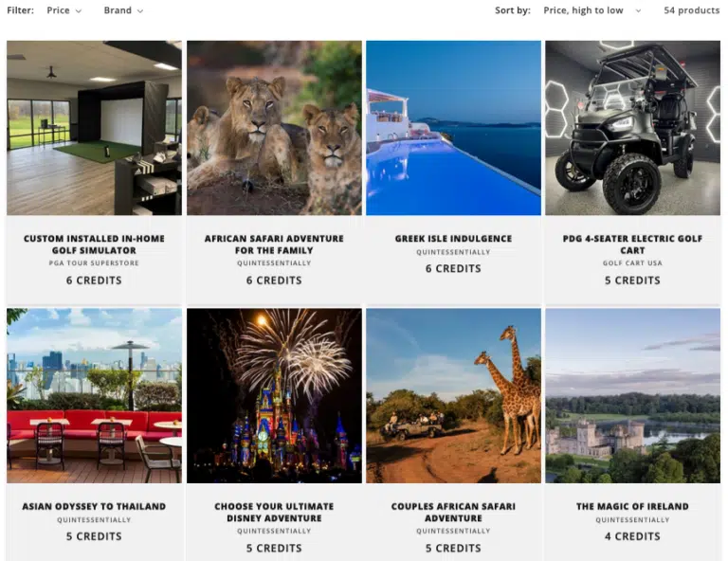Click the chevron arrow next to Brand
Image resolution: width=728 pixels, height=561 pixels.
[139, 11]
